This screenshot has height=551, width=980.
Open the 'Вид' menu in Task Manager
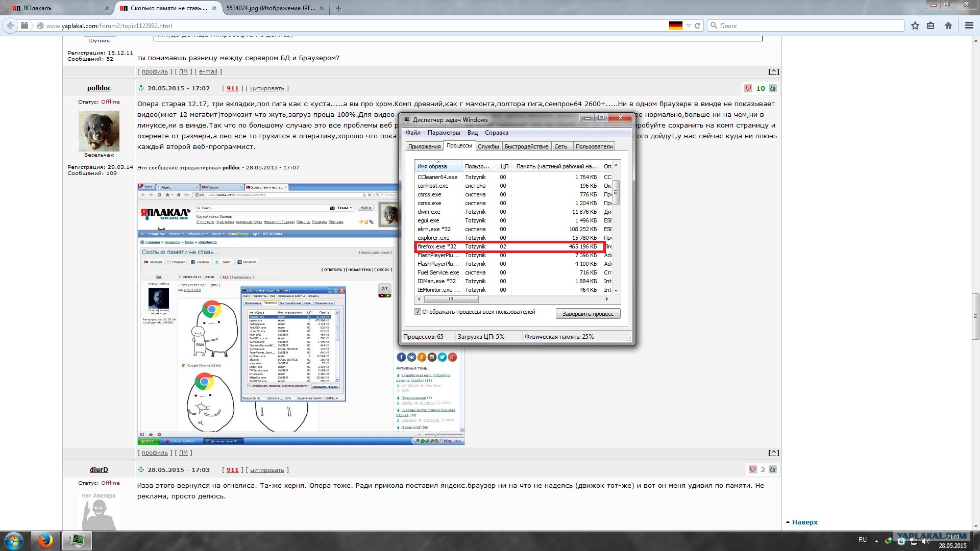pos(473,133)
